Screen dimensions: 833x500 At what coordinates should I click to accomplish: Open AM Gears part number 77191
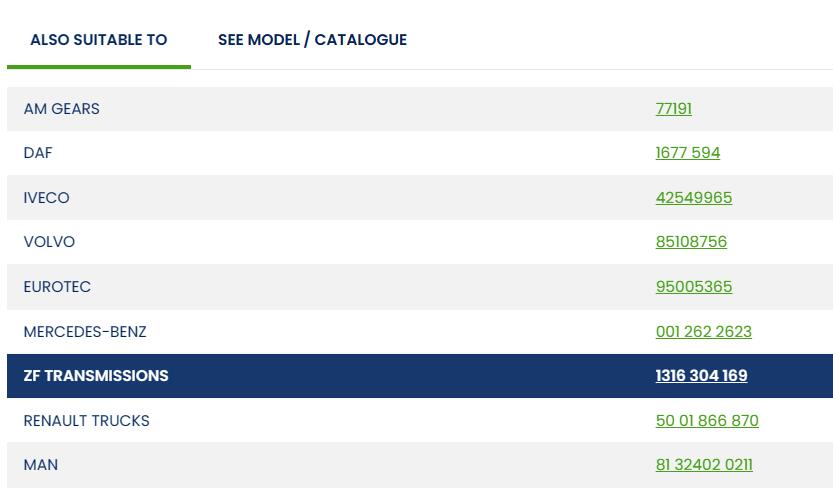click(x=673, y=109)
